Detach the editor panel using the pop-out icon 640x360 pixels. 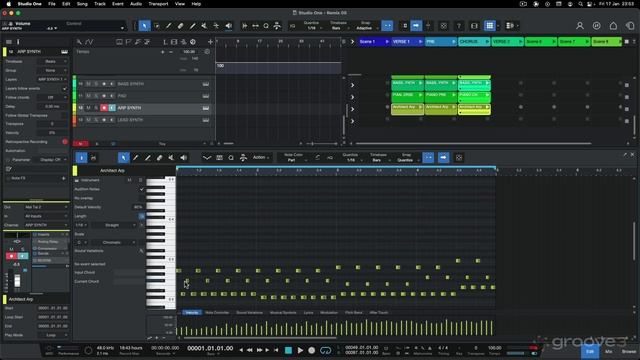point(624,155)
